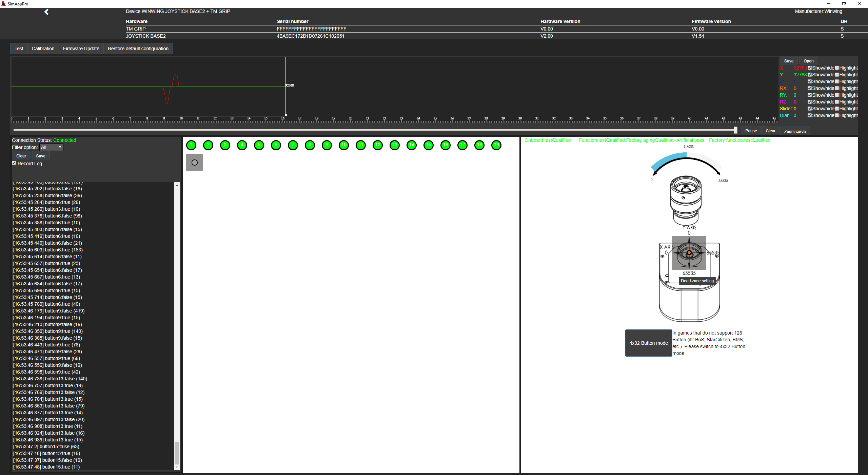868x475 pixels.
Task: Select green button indicator 11
Action: (361, 145)
